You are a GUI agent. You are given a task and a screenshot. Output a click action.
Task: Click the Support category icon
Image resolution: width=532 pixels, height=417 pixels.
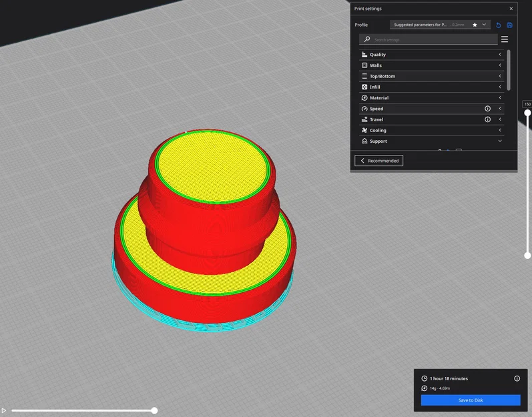pos(364,141)
